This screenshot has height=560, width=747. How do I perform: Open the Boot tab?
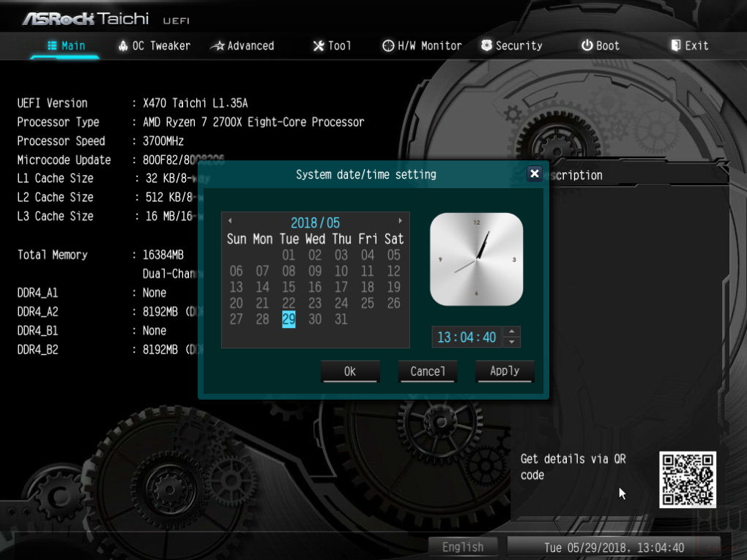[601, 45]
